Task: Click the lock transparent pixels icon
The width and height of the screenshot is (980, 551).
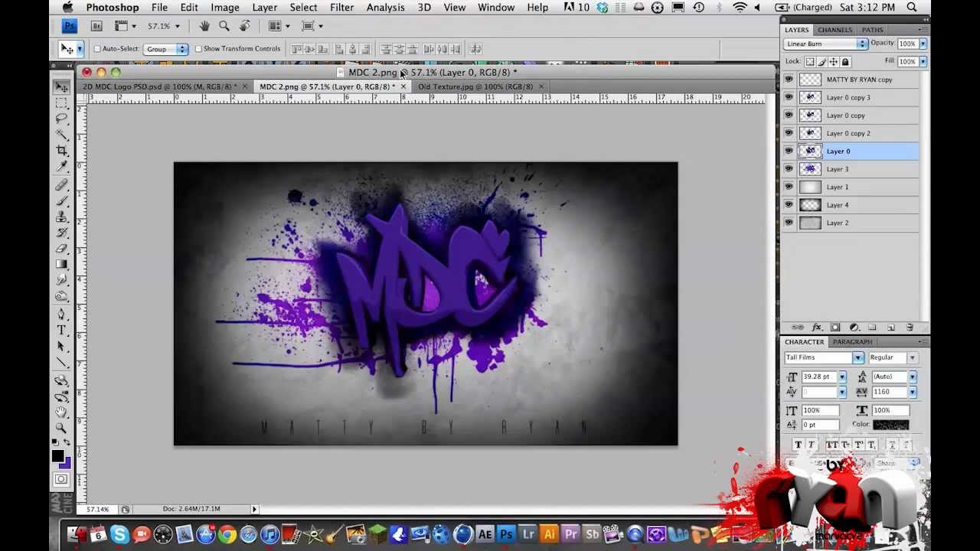Action: click(x=810, y=62)
